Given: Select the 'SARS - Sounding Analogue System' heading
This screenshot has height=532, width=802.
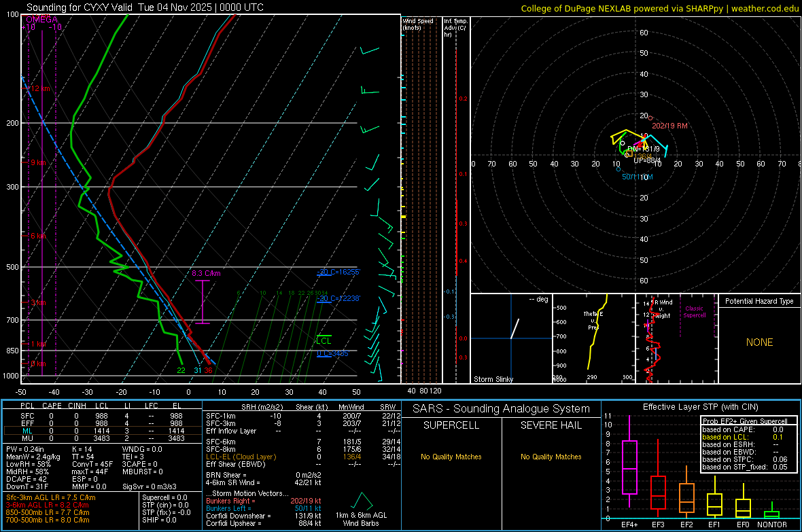Looking at the screenshot, I should [x=502, y=409].
